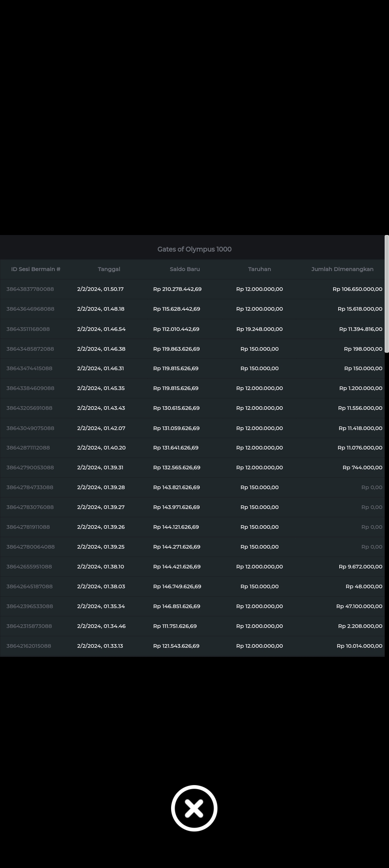Click the Tanggal column header
The width and height of the screenshot is (389, 868).
click(109, 269)
